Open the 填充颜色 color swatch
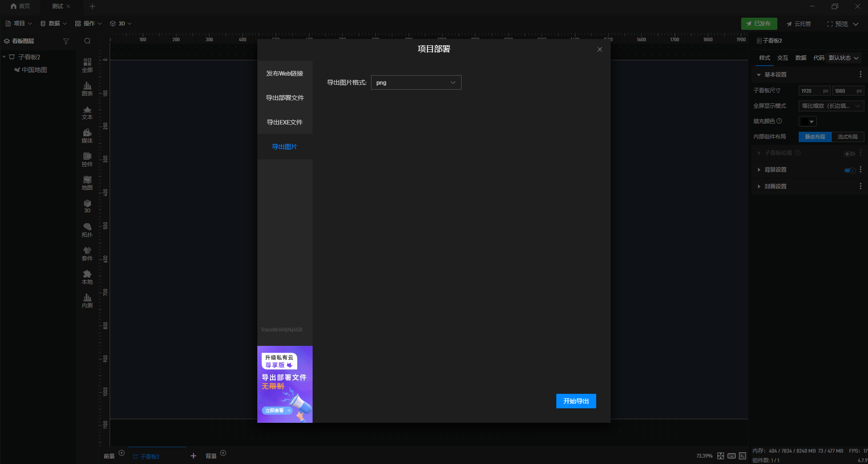The width and height of the screenshot is (868, 464). pyautogui.click(x=807, y=121)
